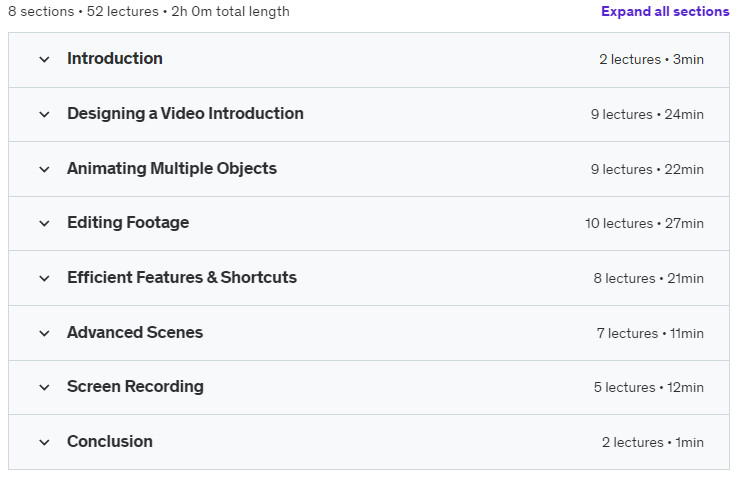Open the Introduction section title
The height and width of the screenshot is (477, 739).
[115, 58]
